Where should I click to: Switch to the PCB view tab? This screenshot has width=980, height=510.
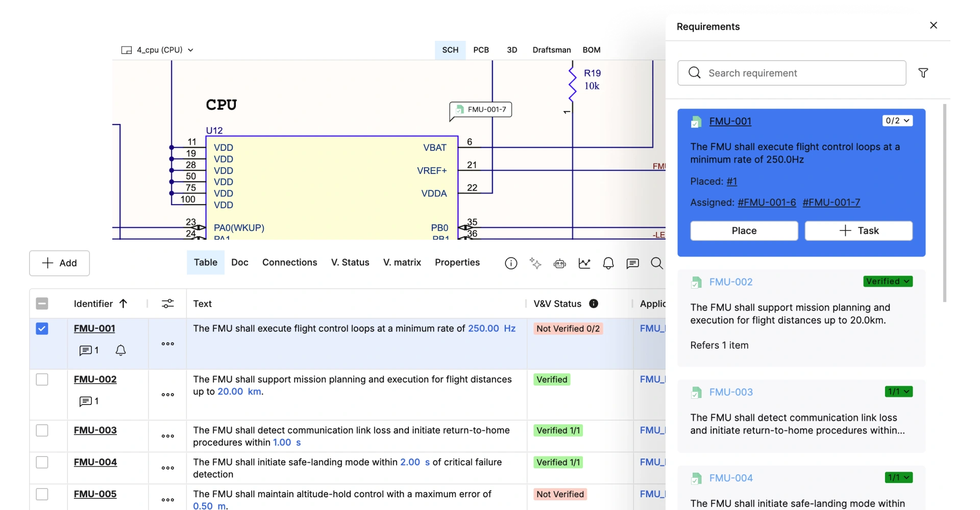pos(481,50)
